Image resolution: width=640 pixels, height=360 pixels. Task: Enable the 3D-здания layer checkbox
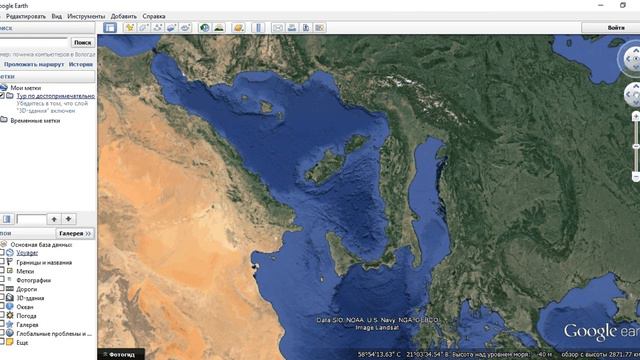click(x=2, y=298)
